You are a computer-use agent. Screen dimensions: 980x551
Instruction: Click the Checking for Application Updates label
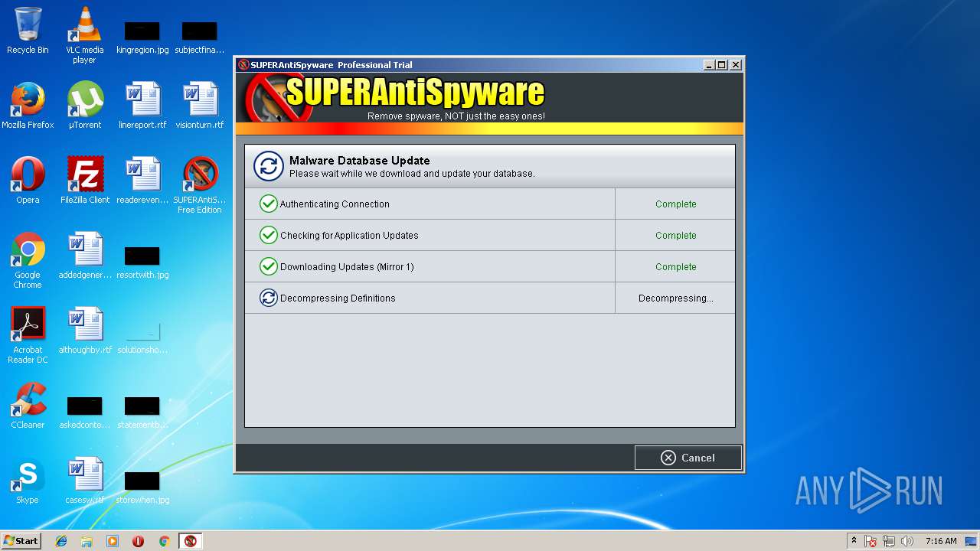pos(348,236)
